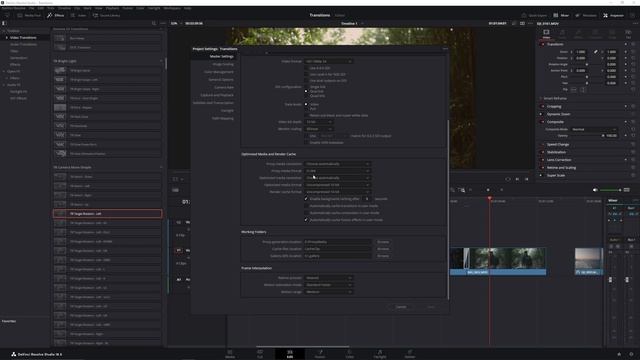Select Video Transitions in effects tree

23,38
